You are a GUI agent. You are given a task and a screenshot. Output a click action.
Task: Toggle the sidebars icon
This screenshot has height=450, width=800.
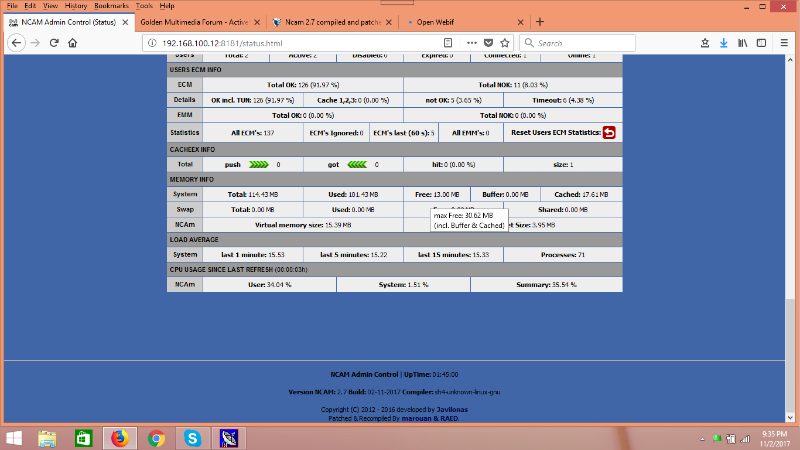[x=761, y=43]
